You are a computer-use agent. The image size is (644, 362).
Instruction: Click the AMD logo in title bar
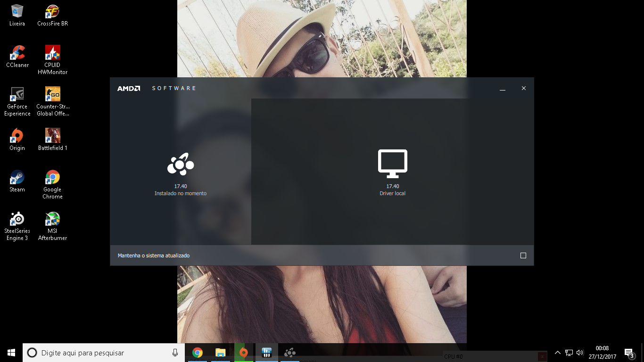pos(129,88)
